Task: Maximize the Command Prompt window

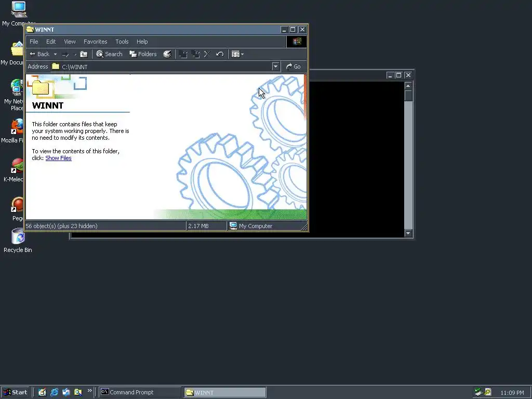Action: pyautogui.click(x=398, y=75)
